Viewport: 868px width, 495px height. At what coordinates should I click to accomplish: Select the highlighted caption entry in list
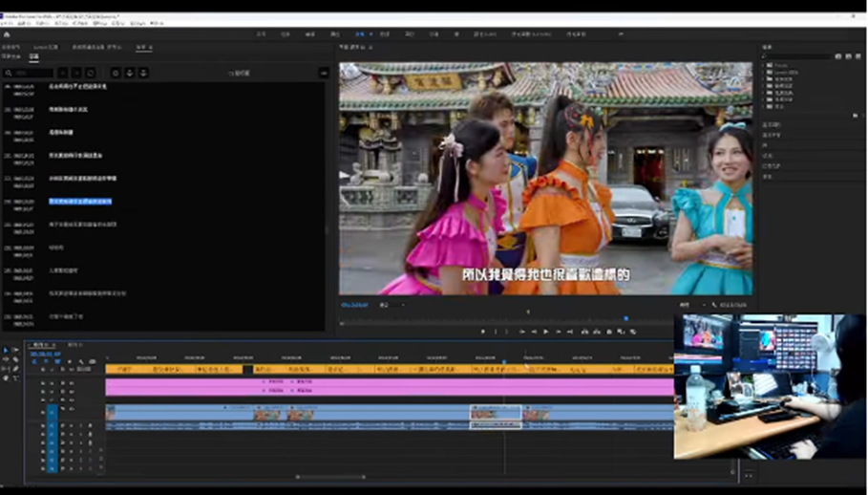(80, 202)
